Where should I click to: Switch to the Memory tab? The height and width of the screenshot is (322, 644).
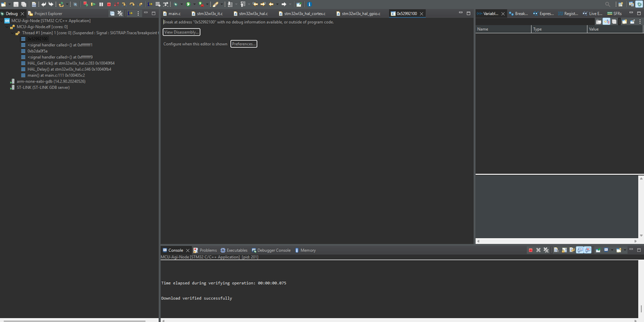tap(305, 250)
